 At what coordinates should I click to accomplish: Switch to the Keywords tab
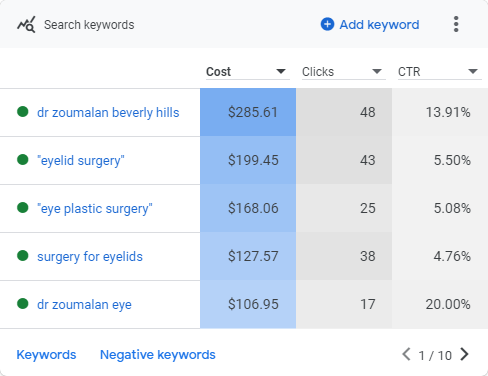pos(46,355)
